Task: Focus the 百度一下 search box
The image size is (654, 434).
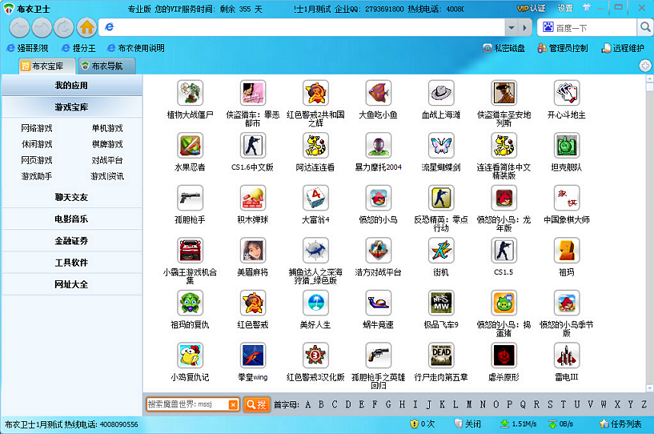Action: tap(587, 28)
